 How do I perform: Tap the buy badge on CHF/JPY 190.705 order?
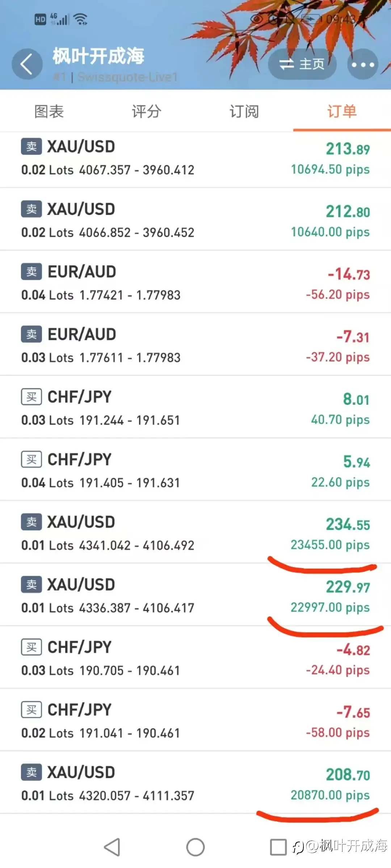(31, 647)
